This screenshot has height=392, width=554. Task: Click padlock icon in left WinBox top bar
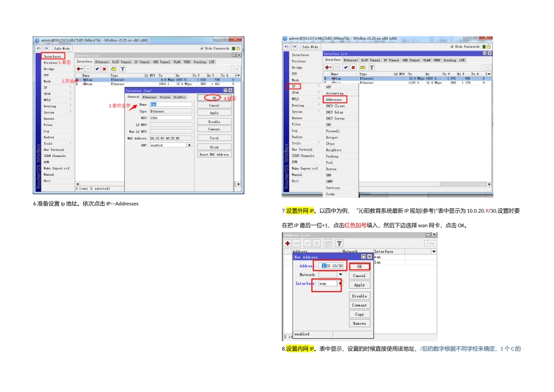(238, 48)
